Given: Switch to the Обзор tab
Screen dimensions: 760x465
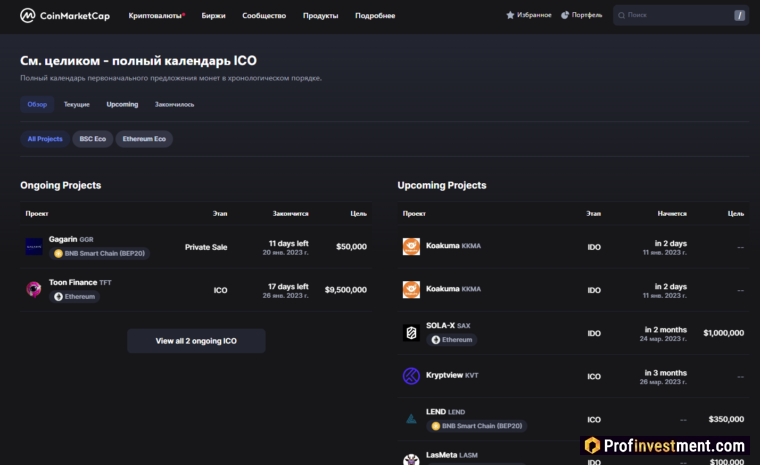Looking at the screenshot, I should 37,104.
